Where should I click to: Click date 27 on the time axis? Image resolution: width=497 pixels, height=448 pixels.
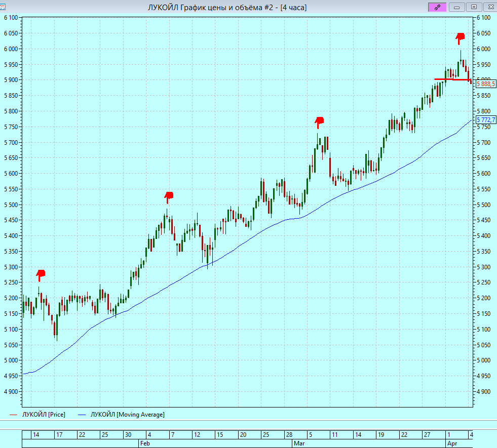click(427, 435)
